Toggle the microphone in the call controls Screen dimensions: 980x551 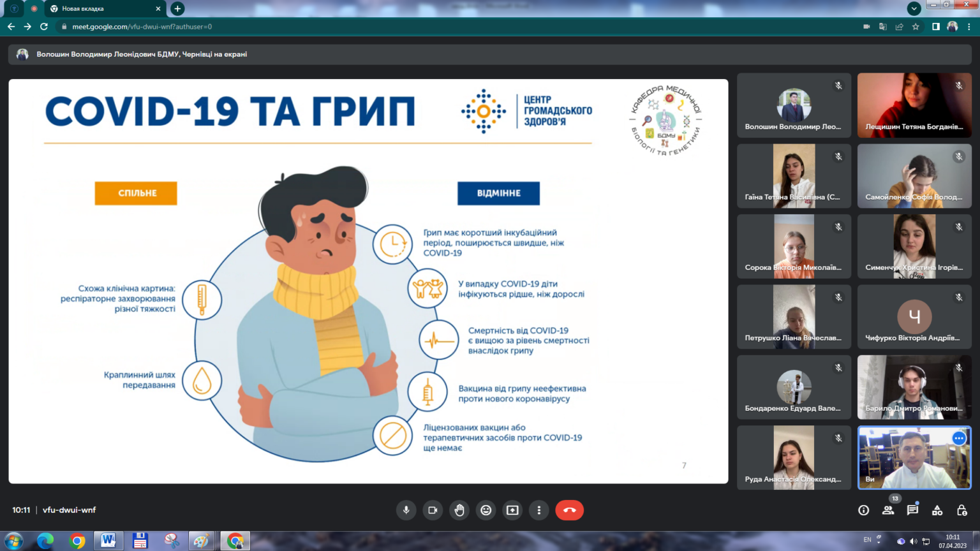pyautogui.click(x=406, y=510)
